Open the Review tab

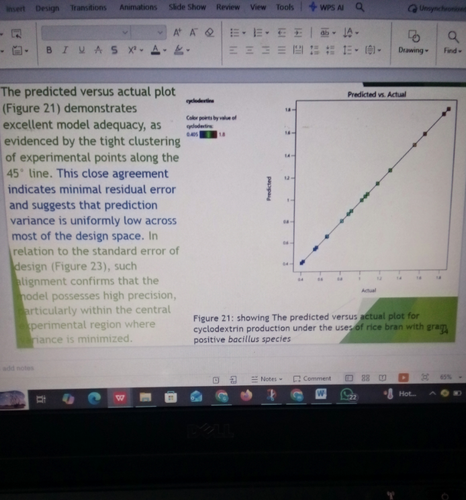coord(228,7)
